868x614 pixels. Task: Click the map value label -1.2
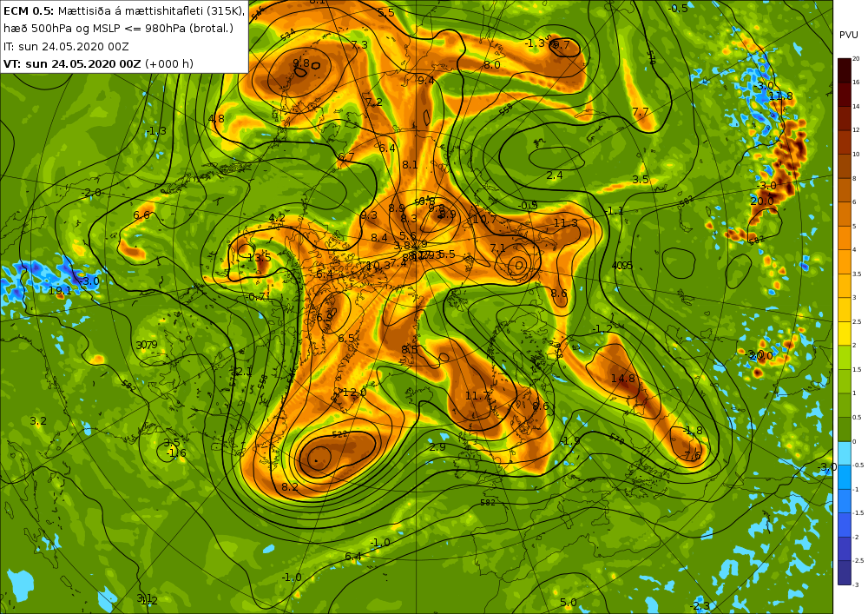click(603, 329)
